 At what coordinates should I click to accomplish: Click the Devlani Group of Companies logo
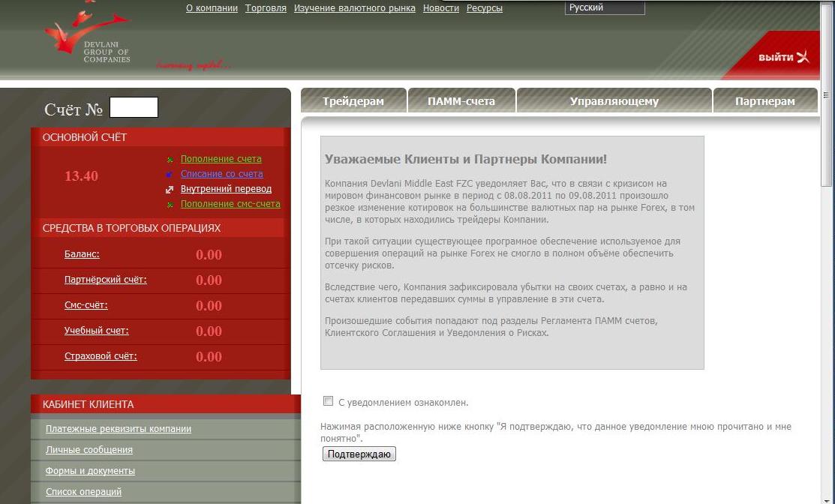click(86, 36)
